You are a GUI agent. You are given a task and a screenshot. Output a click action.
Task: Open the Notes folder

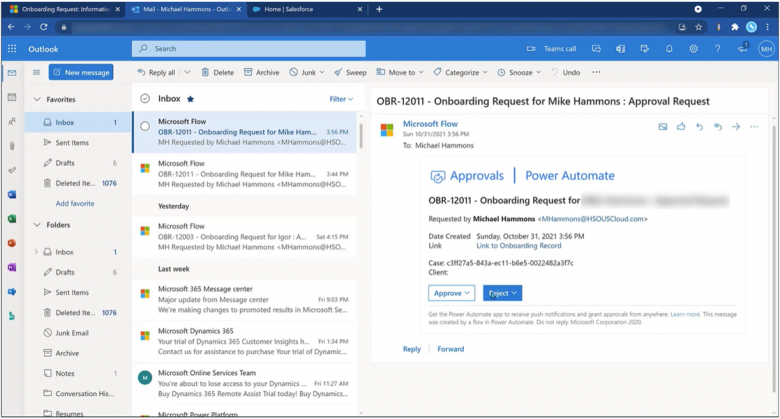(77, 373)
